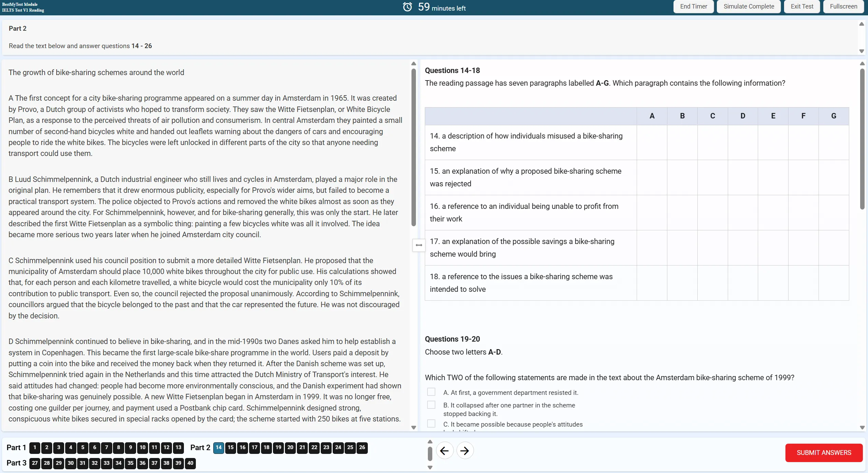Go to question 1 in Part 1
Viewport: 868px width, 473px height.
point(35,447)
